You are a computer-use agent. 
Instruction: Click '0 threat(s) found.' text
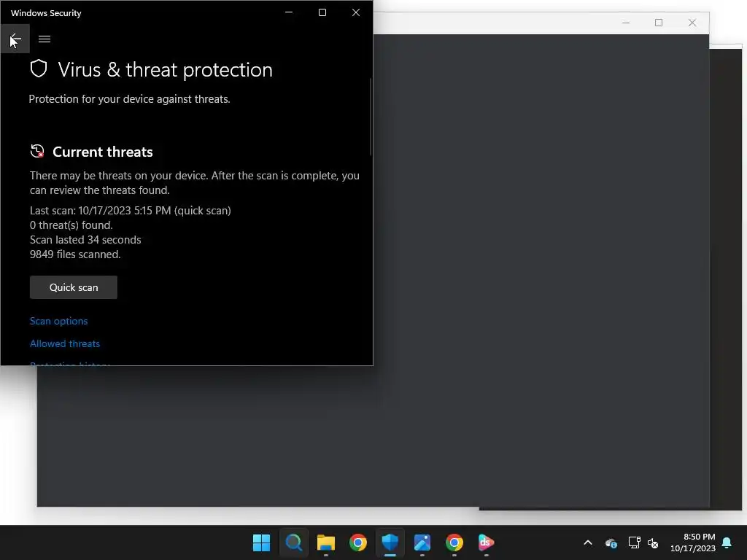[71, 225]
